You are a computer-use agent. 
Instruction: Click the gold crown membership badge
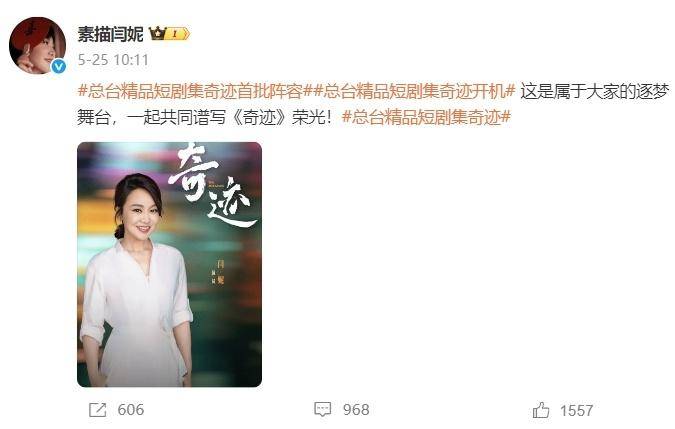pos(158,33)
